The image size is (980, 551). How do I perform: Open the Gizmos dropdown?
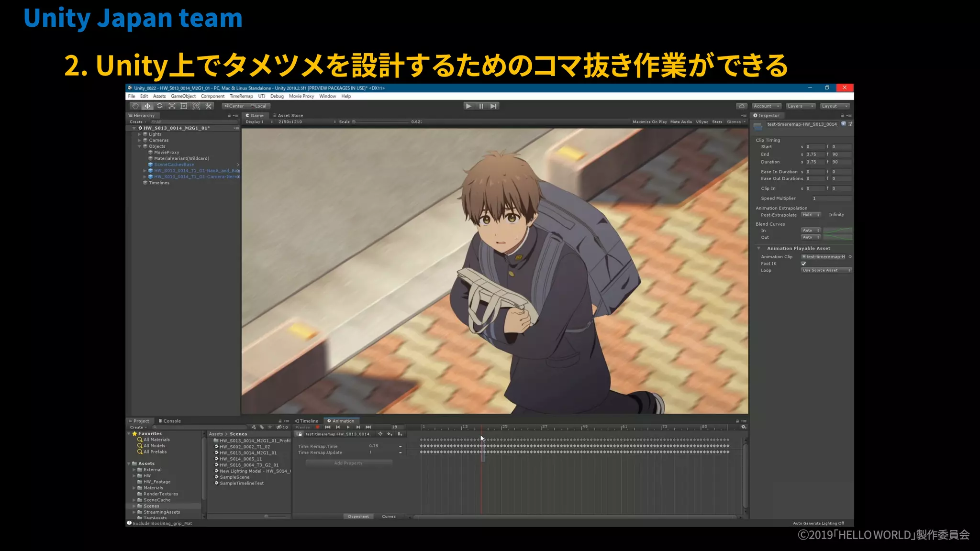point(736,122)
